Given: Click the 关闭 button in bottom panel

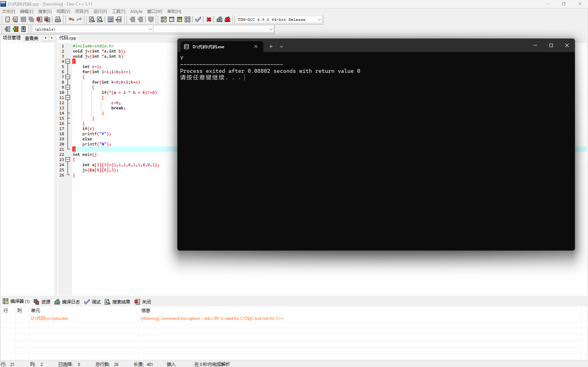Looking at the screenshot, I should coord(143,302).
